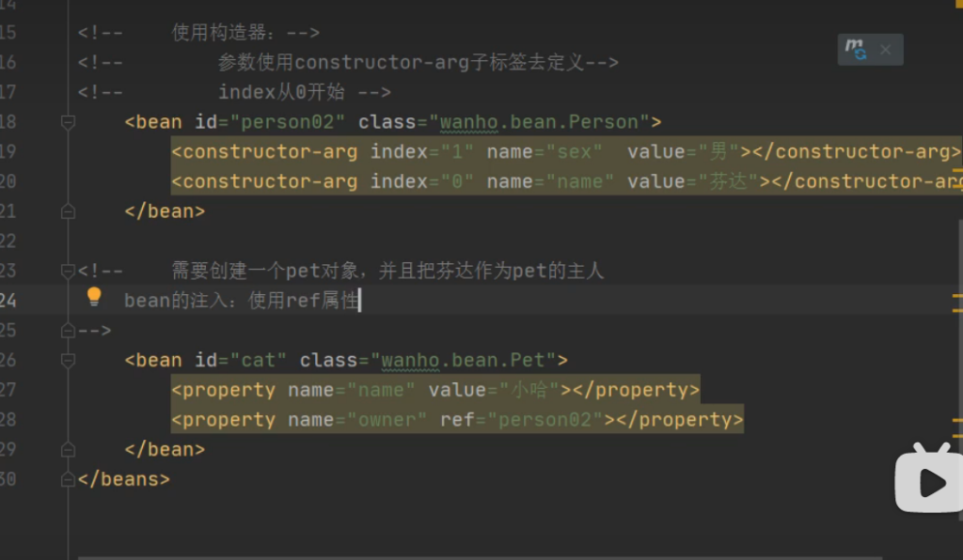
Task: Close the Maven reload floating notification
Action: point(885,50)
